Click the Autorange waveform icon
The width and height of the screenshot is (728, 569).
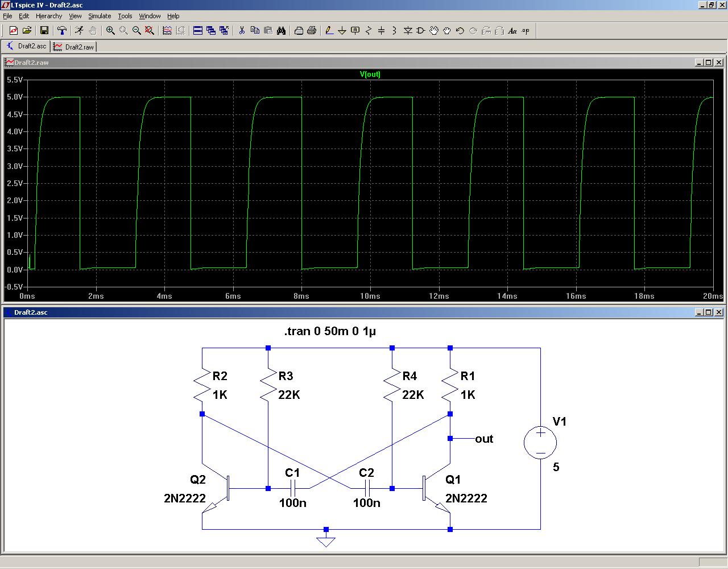tap(167, 31)
